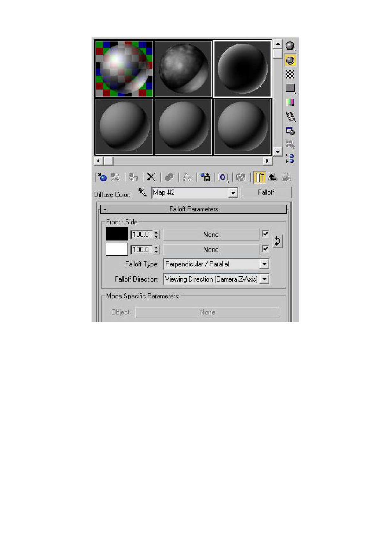Open Sample UV Tiling gray square flyout
392x555 pixels.
pos(290,88)
